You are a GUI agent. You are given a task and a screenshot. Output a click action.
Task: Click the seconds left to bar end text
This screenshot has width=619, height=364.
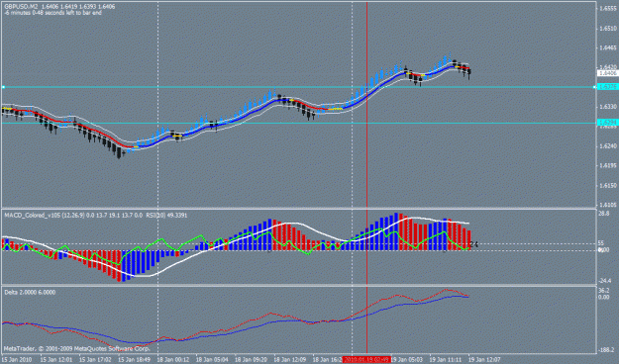click(x=52, y=13)
